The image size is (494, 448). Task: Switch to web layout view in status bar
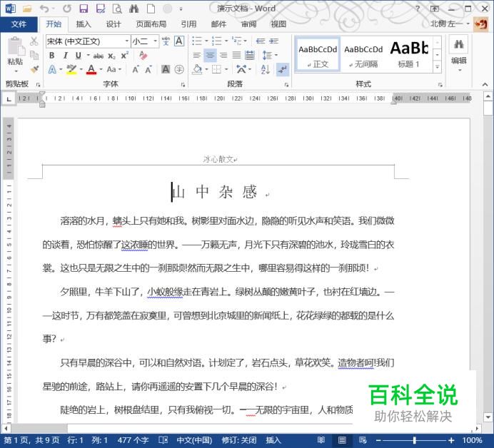363,440
